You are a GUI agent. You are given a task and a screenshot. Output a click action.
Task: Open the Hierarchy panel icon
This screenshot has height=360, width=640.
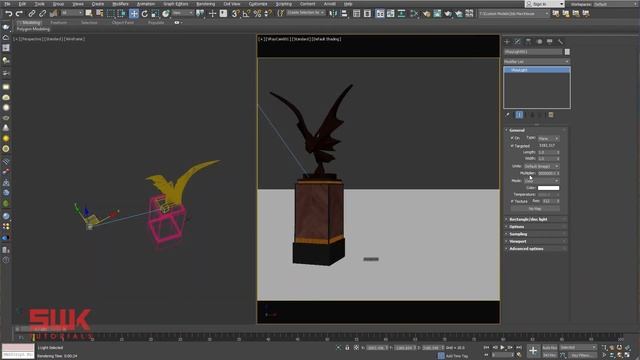coord(528,42)
